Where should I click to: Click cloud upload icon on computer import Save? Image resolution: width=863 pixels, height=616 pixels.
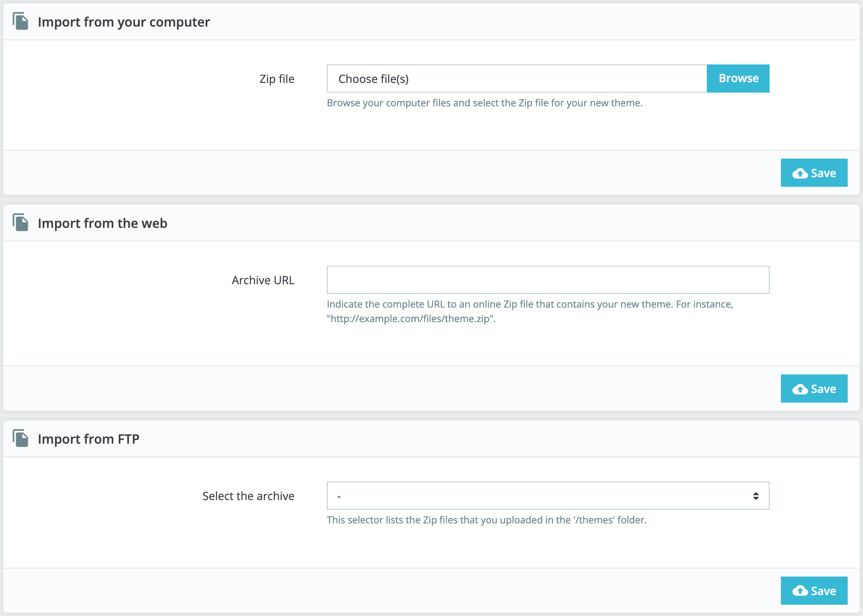(800, 174)
